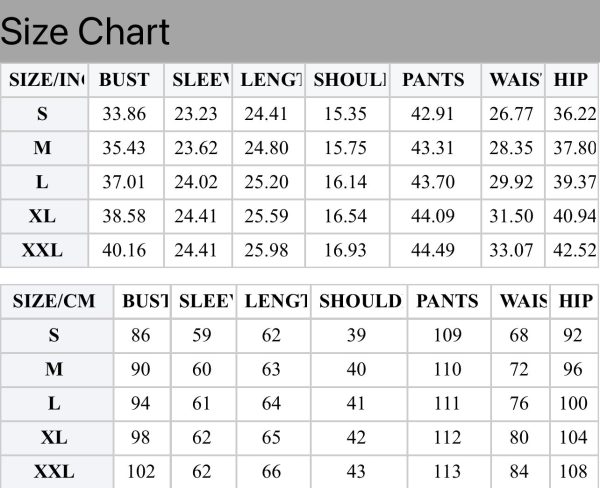
Task: Select PANTS header in the inches table
Action: [x=435, y=80]
